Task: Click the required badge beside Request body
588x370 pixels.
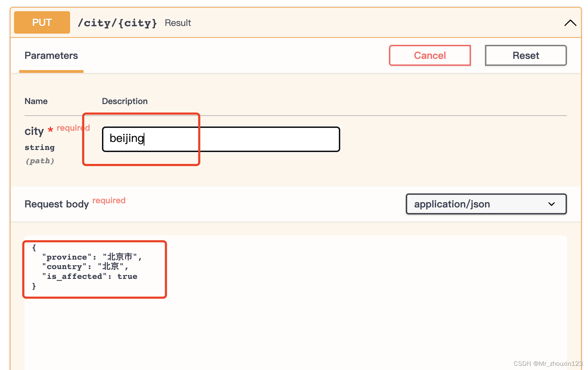Action: [x=109, y=200]
